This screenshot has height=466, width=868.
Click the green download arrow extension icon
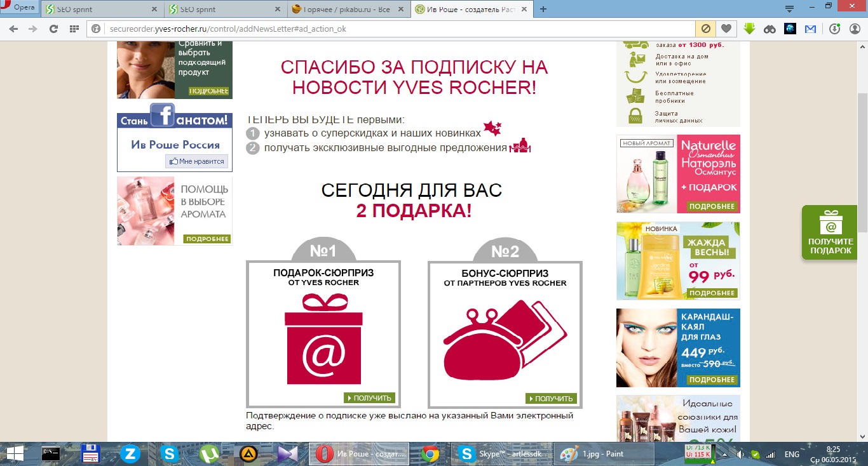pos(749,29)
